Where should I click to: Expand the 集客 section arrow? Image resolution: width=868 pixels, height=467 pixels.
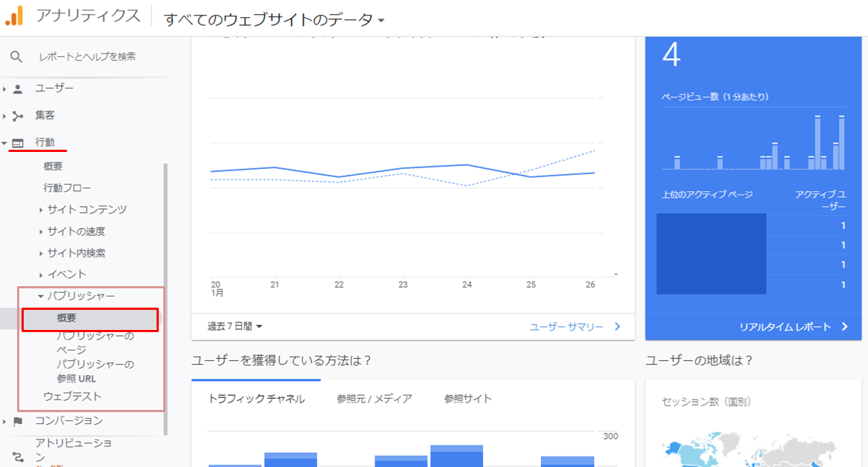click(4, 116)
